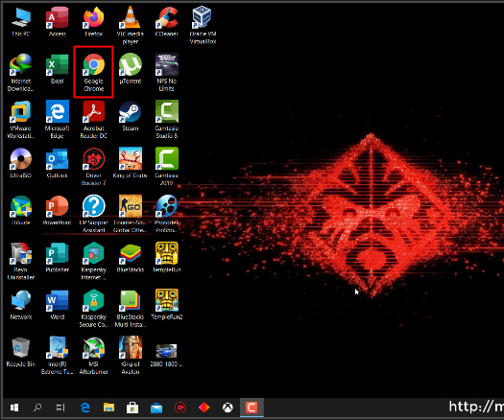Select the PowerPoint desktop shortcut

coord(58,210)
